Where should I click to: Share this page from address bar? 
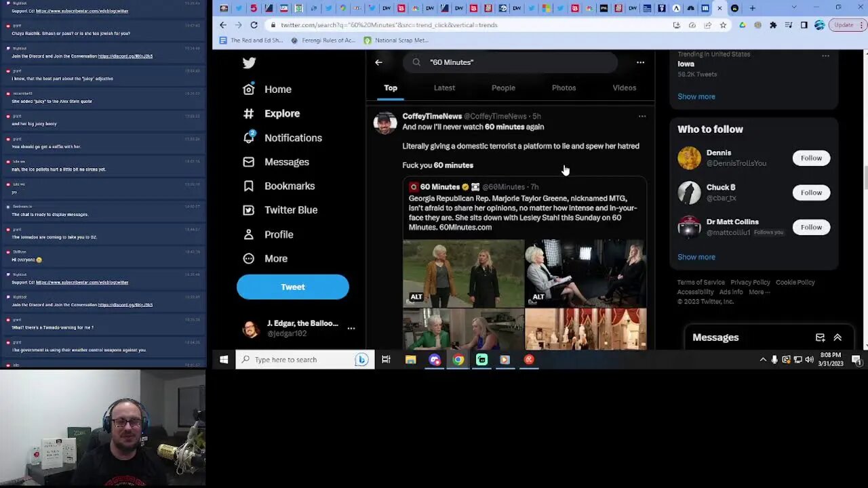(x=707, y=25)
